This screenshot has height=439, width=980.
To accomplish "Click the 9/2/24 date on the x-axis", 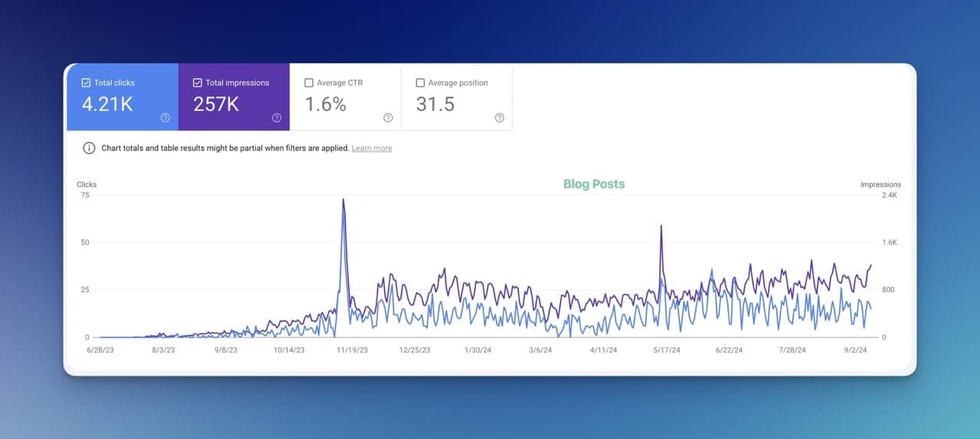I will pos(855,350).
